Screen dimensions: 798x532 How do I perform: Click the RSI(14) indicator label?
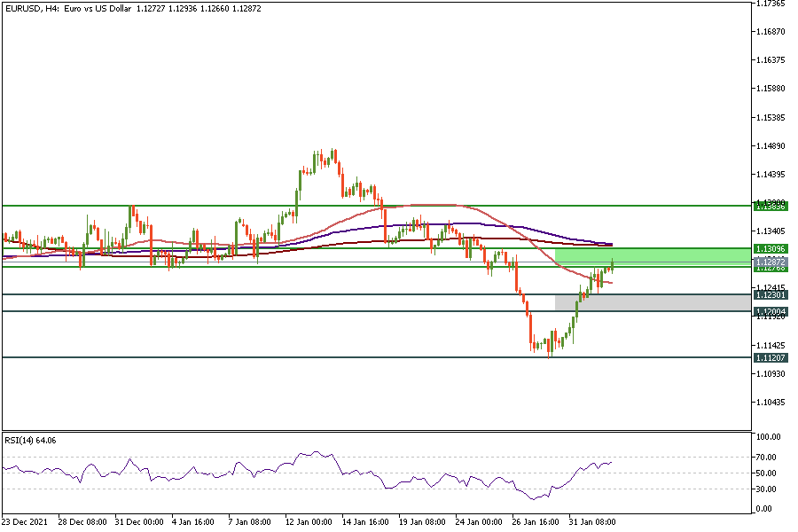pyautogui.click(x=29, y=440)
